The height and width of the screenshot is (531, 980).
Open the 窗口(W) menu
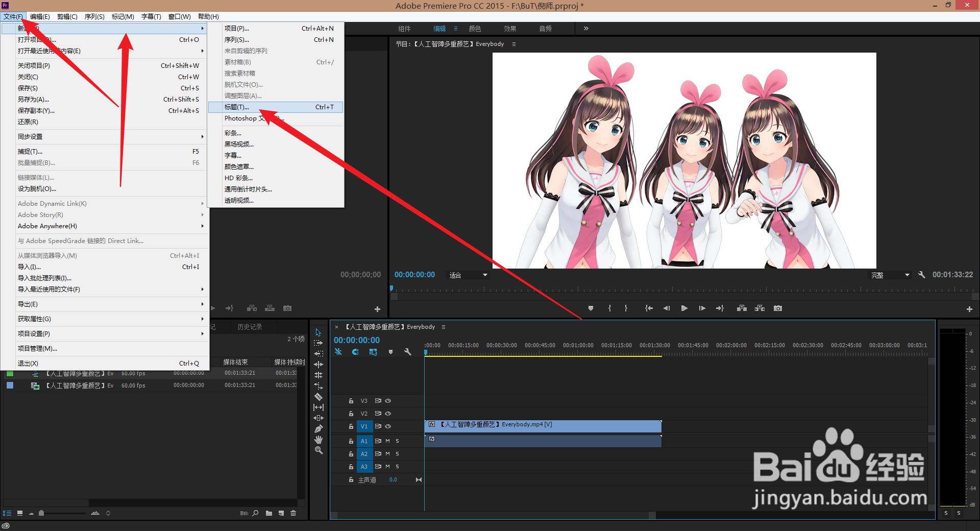(180, 17)
